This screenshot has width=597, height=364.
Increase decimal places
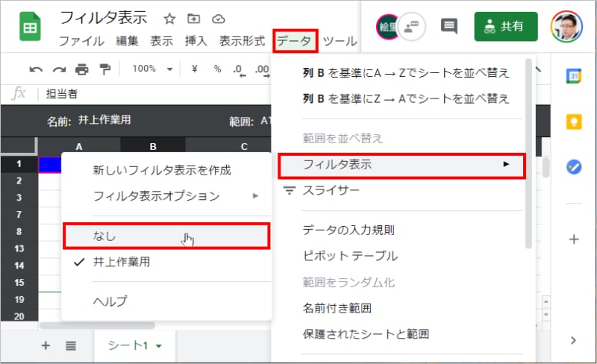[262, 70]
